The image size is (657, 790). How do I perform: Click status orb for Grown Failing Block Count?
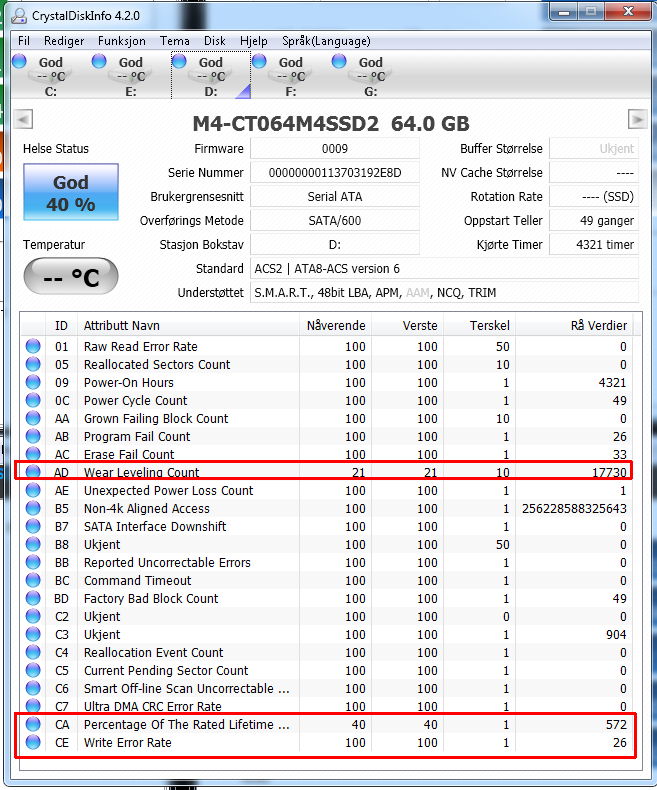click(x=33, y=418)
